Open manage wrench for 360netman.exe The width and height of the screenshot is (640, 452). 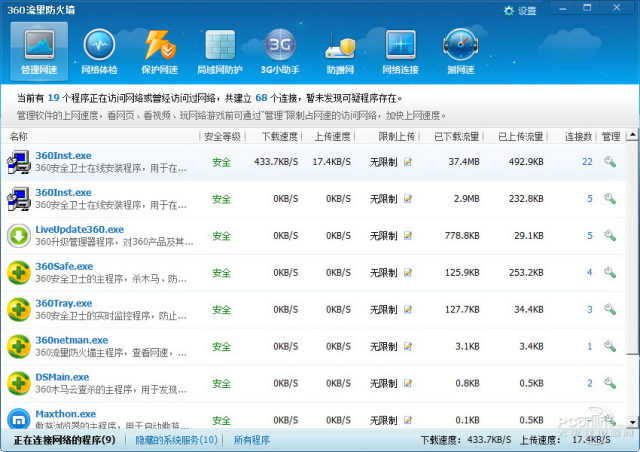(610, 346)
